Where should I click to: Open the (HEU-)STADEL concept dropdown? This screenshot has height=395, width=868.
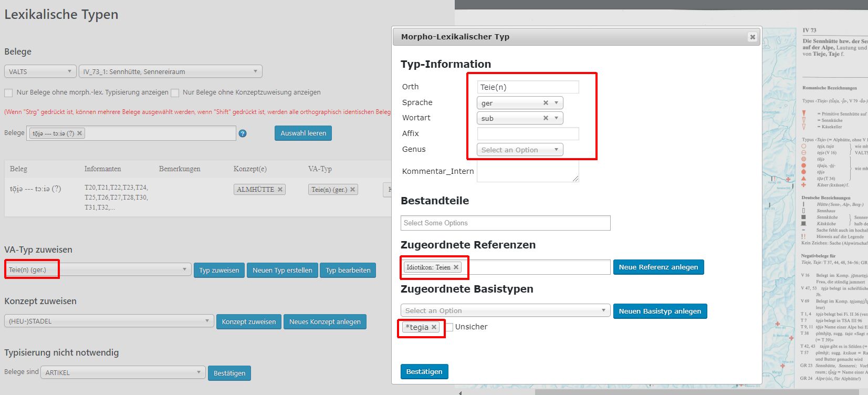click(x=109, y=321)
